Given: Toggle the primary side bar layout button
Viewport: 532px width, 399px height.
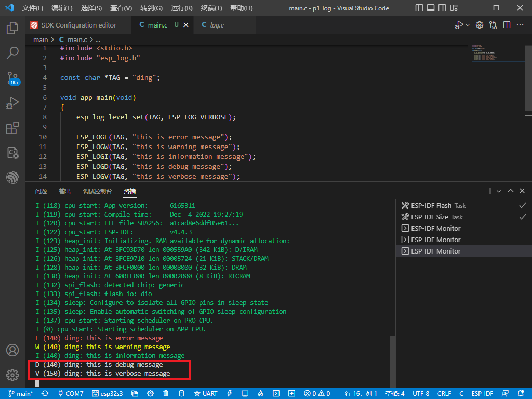Looking at the screenshot, I should (419, 8).
